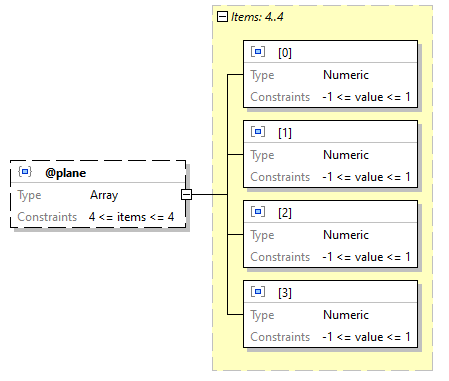
Task: Click the Constraints label in [0] box
Action: pos(280,97)
